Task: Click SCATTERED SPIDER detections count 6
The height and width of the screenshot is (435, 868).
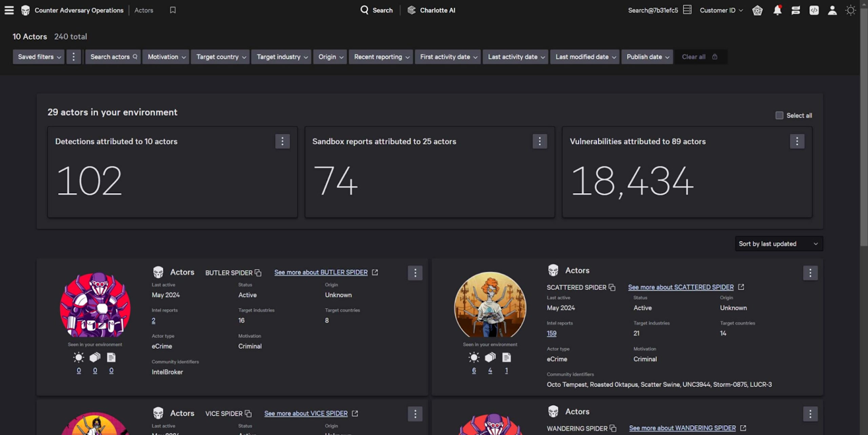Action: [474, 370]
